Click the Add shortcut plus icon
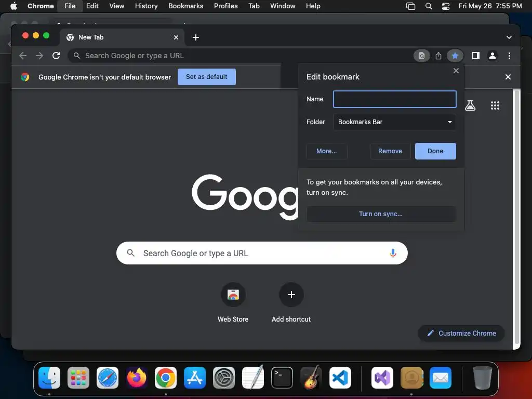 291,295
